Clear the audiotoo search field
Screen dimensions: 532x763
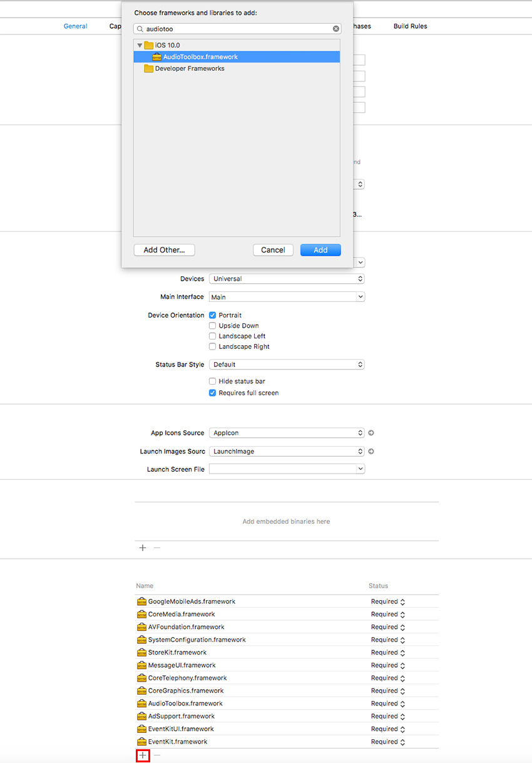[335, 29]
